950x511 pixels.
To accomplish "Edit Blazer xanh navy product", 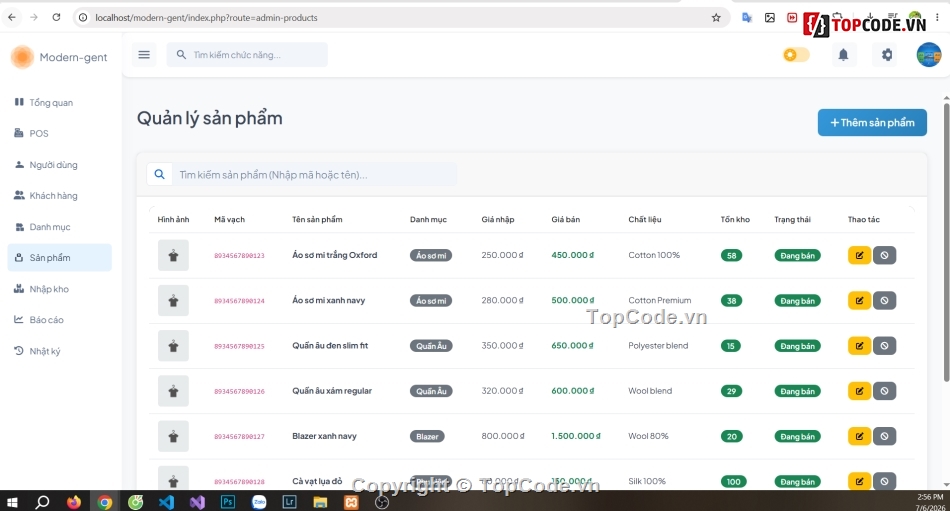I will (x=859, y=436).
